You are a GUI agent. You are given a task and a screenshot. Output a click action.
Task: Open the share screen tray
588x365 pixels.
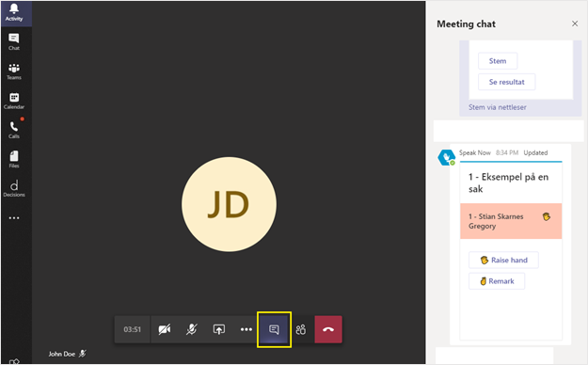[x=219, y=329]
